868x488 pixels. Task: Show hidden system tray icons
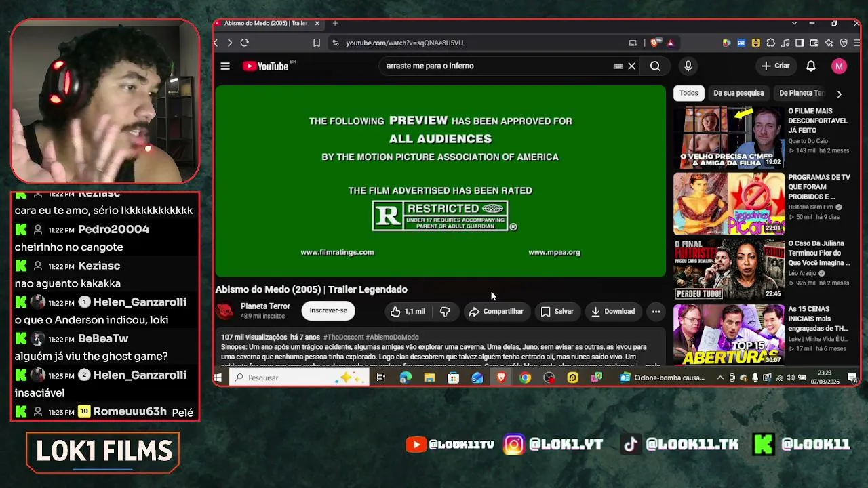720,378
